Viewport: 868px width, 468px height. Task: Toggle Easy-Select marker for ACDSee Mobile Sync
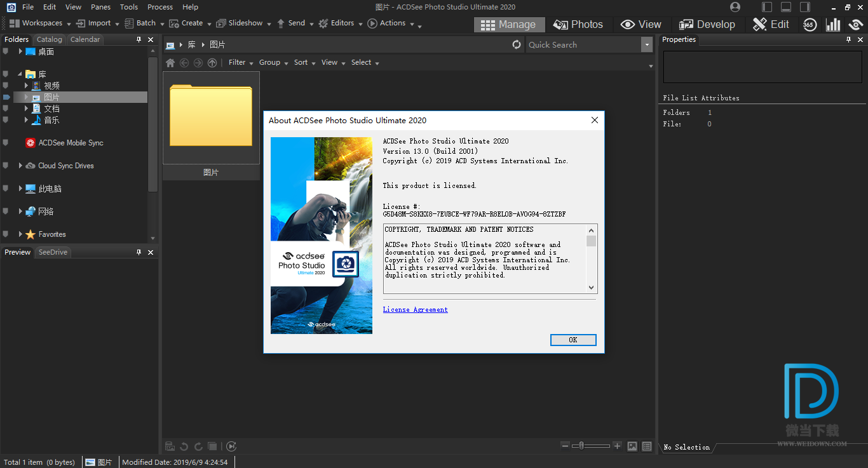pos(6,143)
